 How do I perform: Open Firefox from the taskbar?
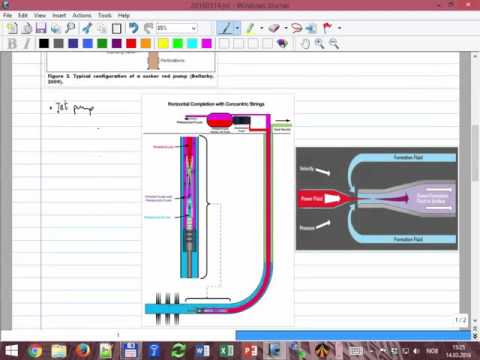tap(82, 351)
